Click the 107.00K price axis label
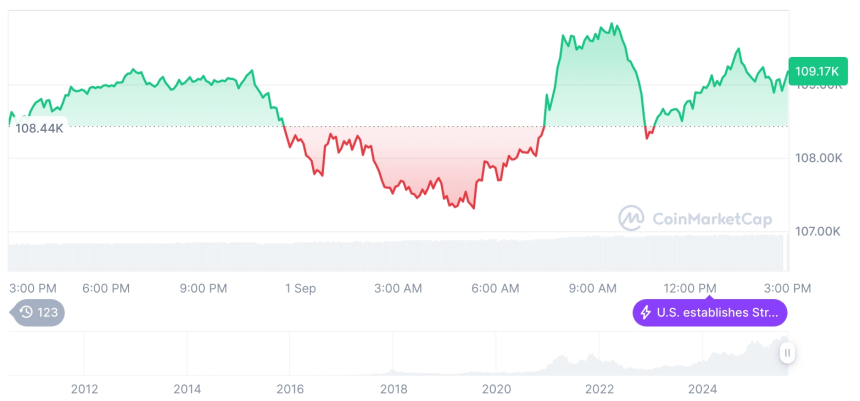860x401 pixels. 818,231
